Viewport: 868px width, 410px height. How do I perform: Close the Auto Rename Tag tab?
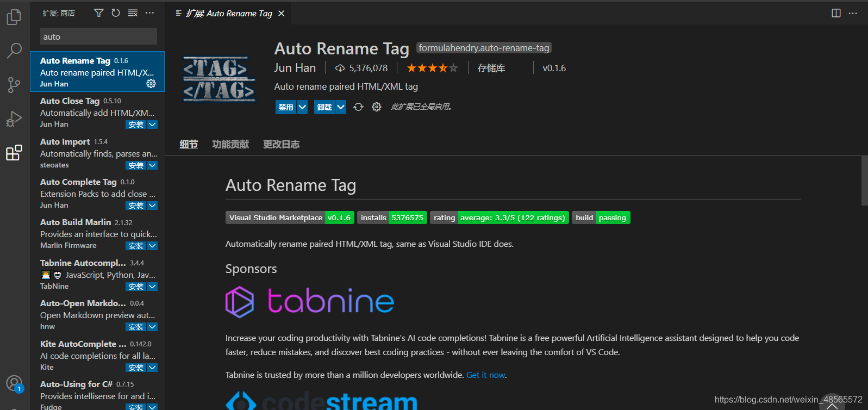coord(281,13)
